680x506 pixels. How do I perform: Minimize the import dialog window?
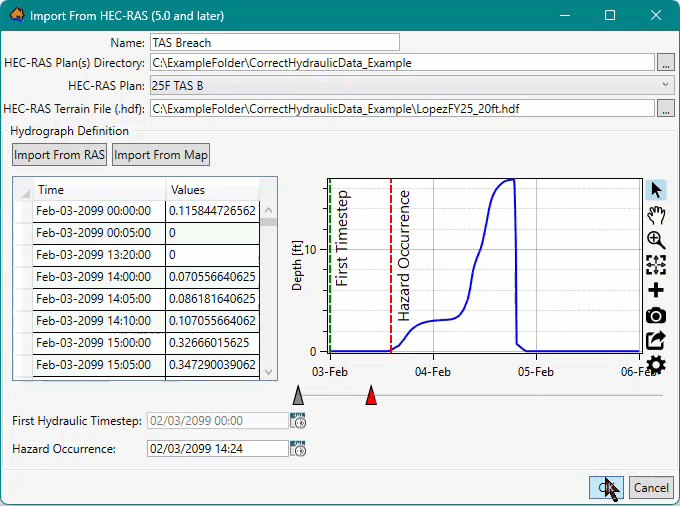[x=565, y=15]
